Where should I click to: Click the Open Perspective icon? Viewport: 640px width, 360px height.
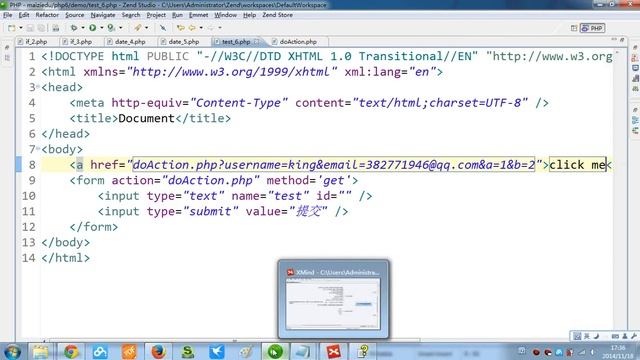coord(574,28)
